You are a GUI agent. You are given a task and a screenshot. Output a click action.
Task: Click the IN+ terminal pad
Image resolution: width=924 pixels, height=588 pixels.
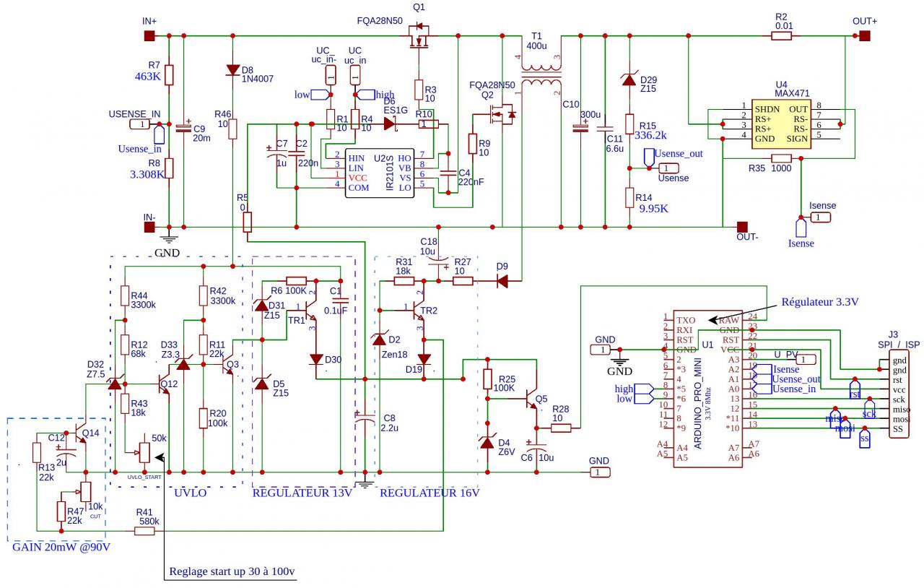[149, 35]
